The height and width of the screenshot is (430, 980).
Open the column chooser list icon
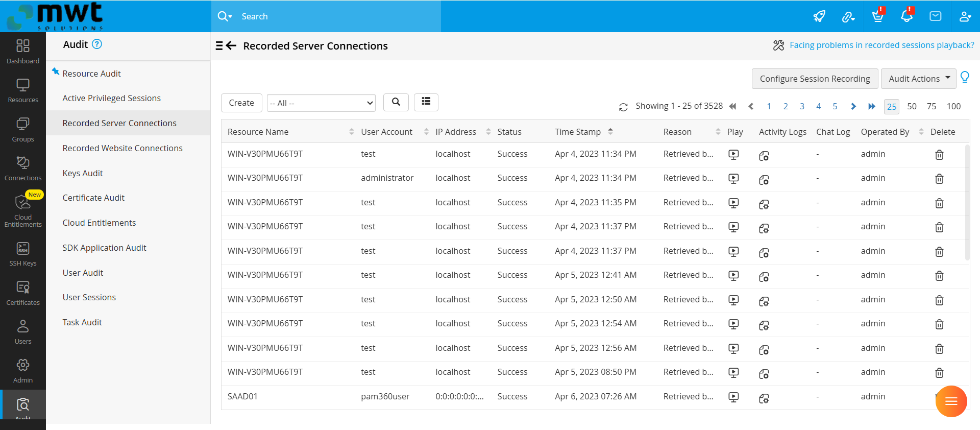point(426,102)
